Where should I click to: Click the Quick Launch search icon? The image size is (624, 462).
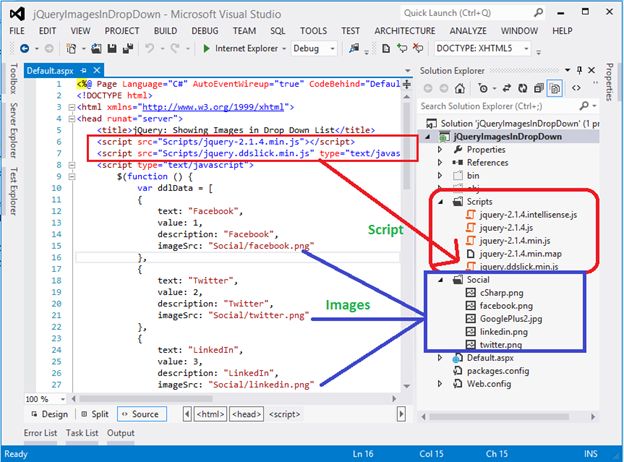(538, 13)
